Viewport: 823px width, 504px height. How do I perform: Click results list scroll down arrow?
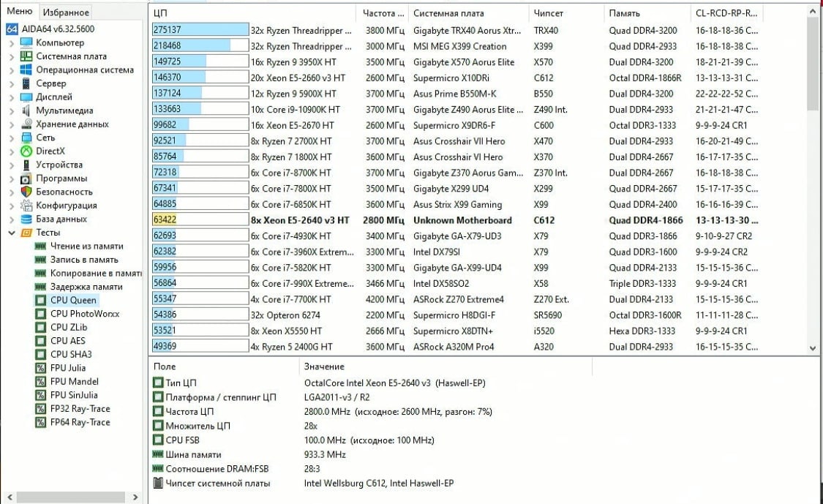click(813, 348)
